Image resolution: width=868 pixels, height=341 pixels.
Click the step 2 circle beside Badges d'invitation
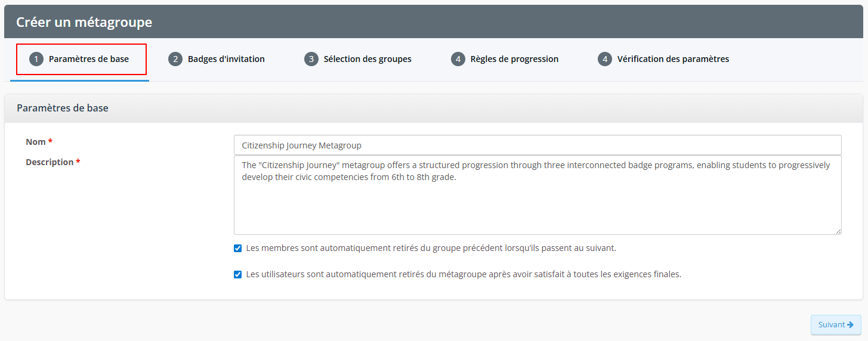coord(175,59)
